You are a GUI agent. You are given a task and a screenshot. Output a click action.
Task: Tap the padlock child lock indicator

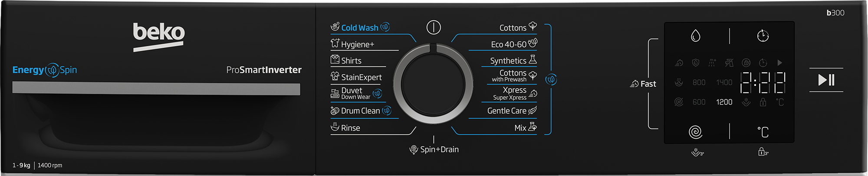763,102
